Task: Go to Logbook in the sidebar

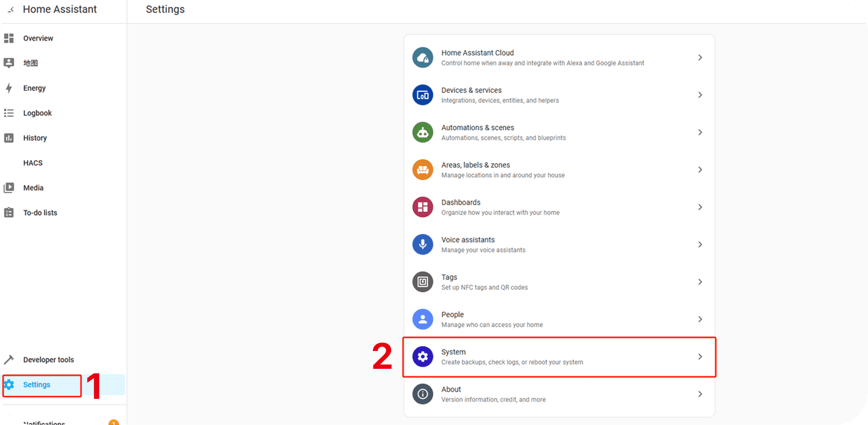Action: [37, 113]
